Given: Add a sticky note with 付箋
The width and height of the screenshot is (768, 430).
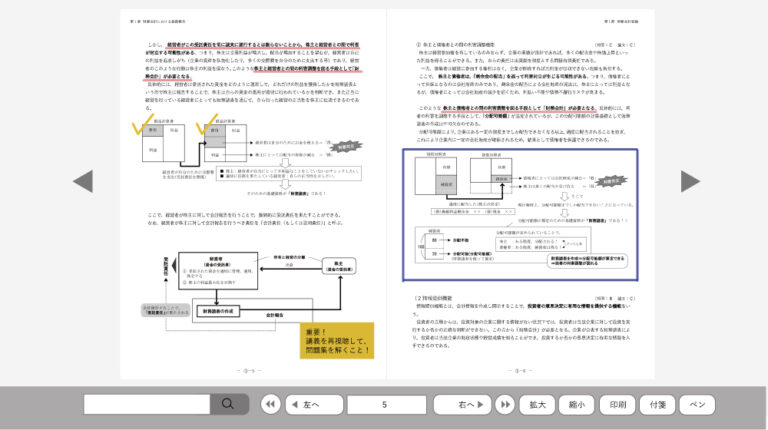Looking at the screenshot, I should (657, 404).
